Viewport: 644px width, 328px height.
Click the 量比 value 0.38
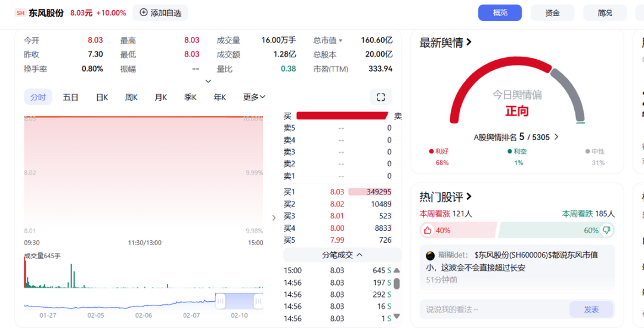(289, 69)
